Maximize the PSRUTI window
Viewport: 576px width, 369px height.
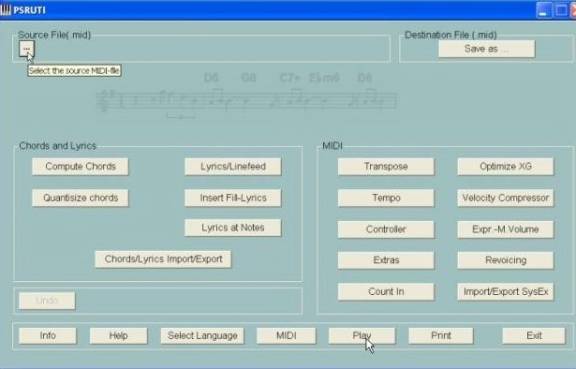click(561, 10)
